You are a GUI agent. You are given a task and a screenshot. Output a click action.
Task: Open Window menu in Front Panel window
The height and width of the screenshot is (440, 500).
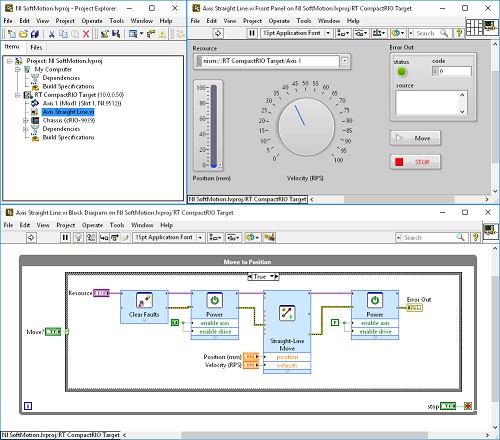329,21
